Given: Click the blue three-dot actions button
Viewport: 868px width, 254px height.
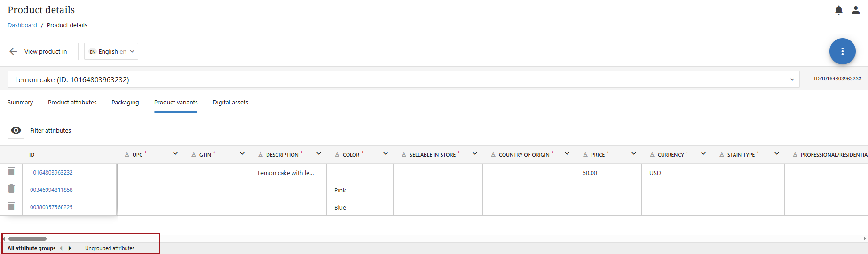Looking at the screenshot, I should pos(842,51).
